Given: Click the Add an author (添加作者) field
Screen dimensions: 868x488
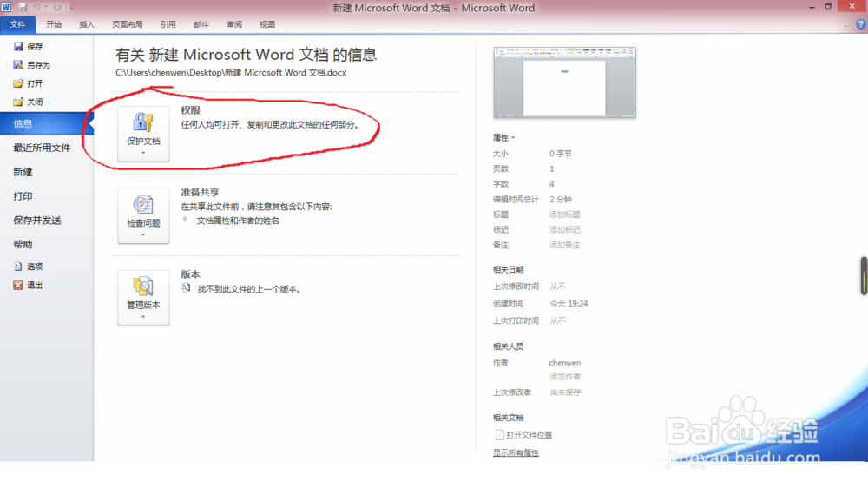Looking at the screenshot, I should (565, 377).
